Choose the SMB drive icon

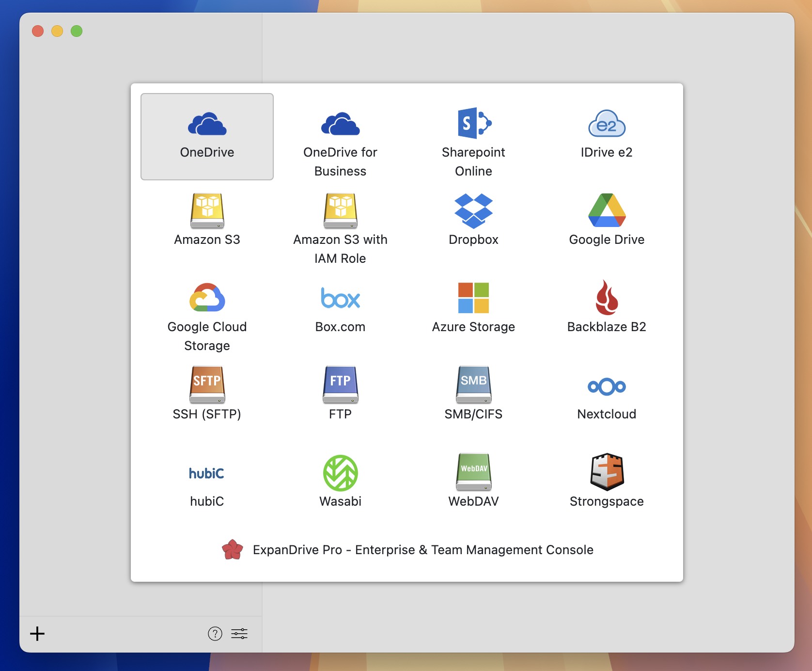pos(474,384)
